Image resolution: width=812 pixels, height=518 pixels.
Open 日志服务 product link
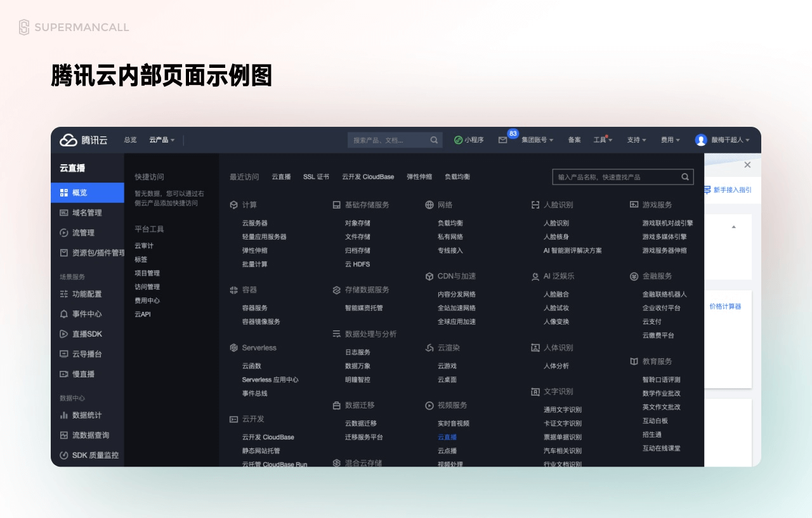358,352
